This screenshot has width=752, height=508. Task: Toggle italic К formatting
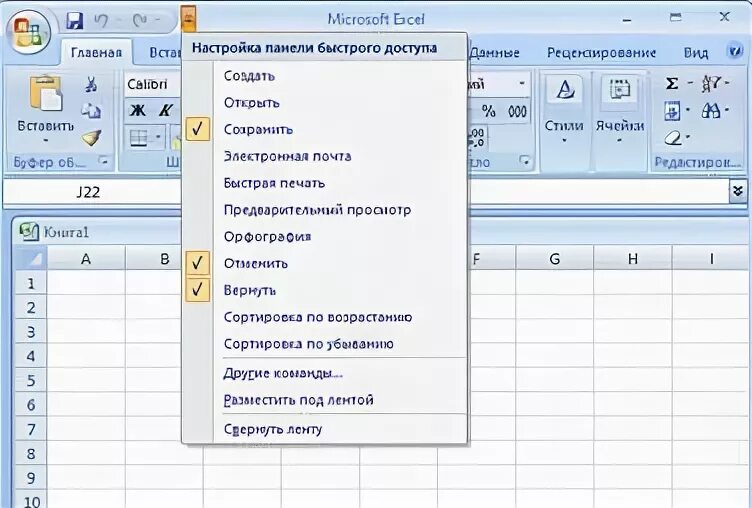pyautogui.click(x=165, y=111)
